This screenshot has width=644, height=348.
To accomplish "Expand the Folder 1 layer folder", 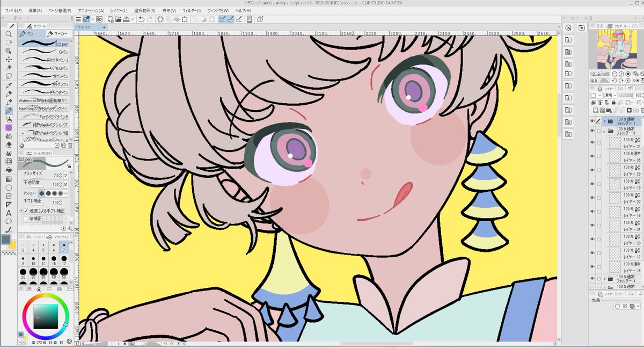I will (604, 121).
